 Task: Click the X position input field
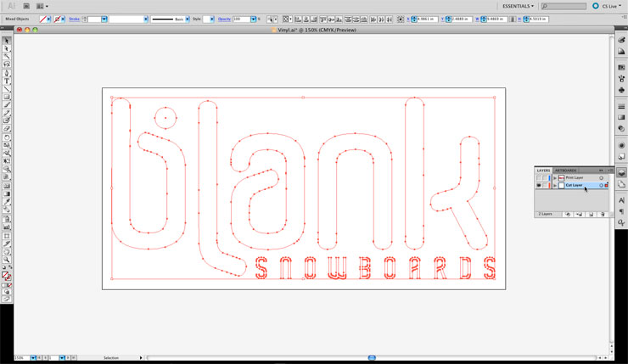point(427,20)
